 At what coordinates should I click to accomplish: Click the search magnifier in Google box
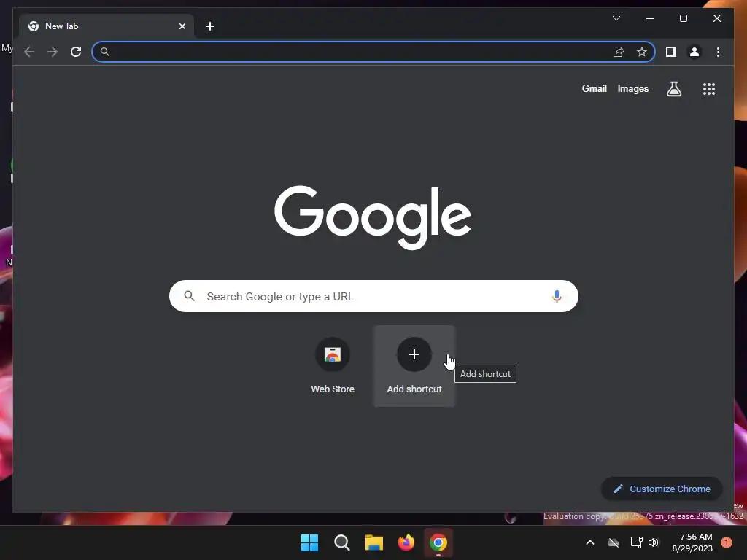(189, 296)
